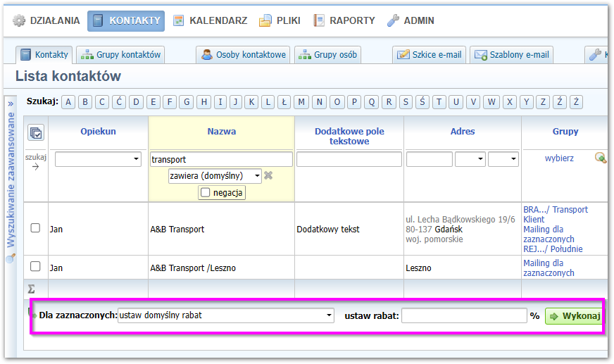Open the Opiekun filter dropdown
Image resolution: width=614 pixels, height=364 pixels.
[x=98, y=160]
